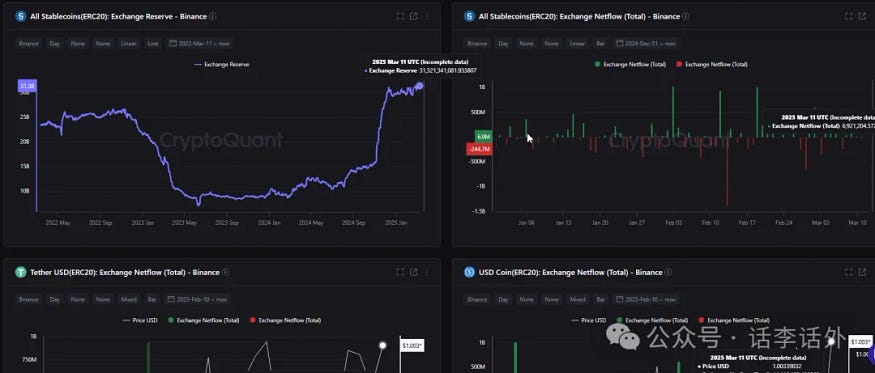The height and width of the screenshot is (373, 875).
Task: Toggle Price USD legend in Tether USD chart
Action: 141,321
